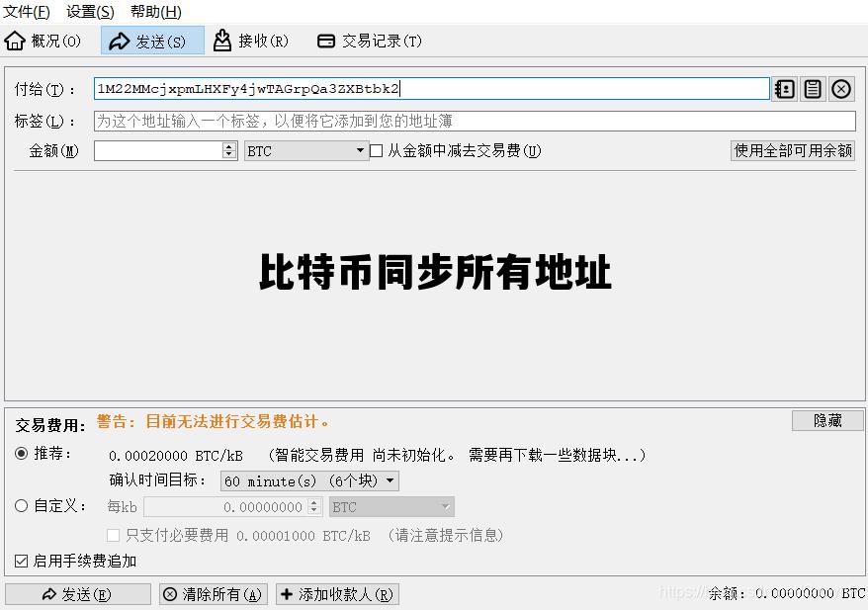Paste address from clipboard icon
The width and height of the screenshot is (868, 610).
pos(813,89)
